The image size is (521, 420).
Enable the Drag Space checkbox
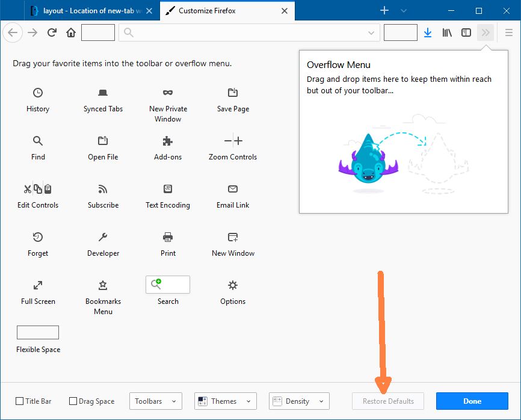tap(73, 401)
